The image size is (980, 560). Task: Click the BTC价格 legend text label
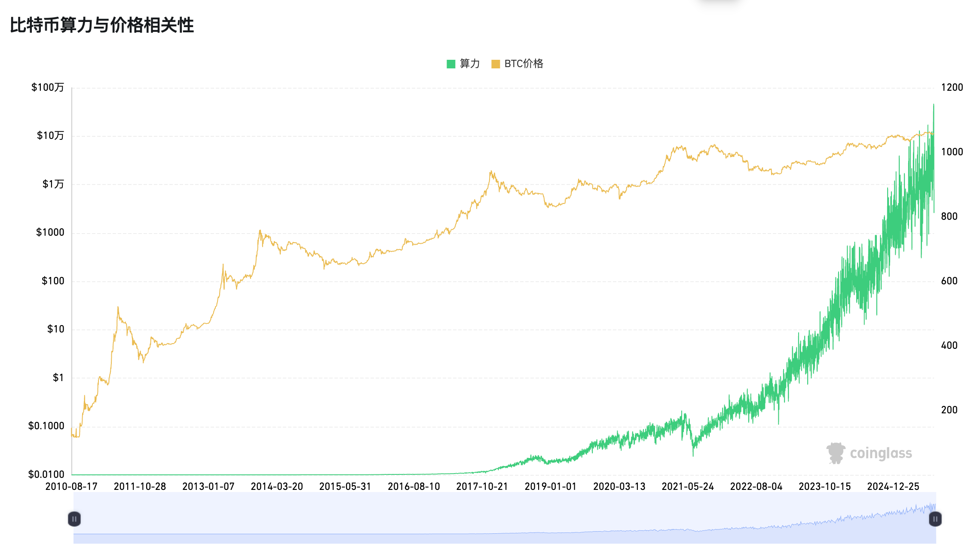coord(524,64)
